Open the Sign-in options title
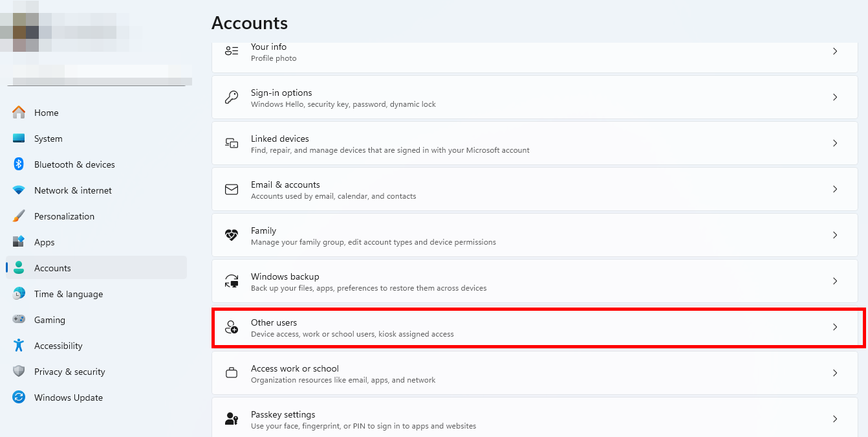Viewport: 868px width, 437px height. click(x=281, y=93)
